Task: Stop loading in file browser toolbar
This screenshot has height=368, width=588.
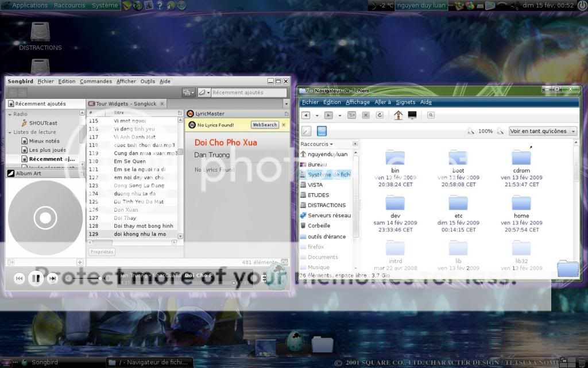Action: [x=366, y=115]
